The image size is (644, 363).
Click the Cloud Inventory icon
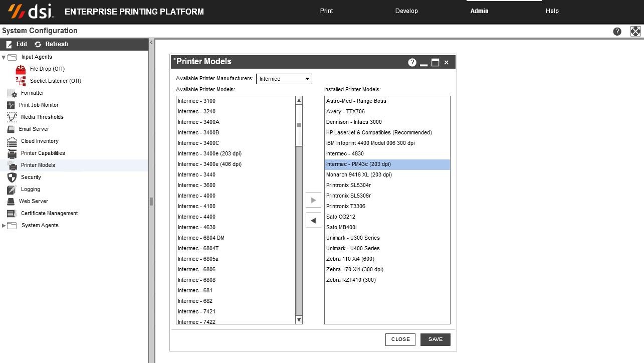pyautogui.click(x=12, y=141)
